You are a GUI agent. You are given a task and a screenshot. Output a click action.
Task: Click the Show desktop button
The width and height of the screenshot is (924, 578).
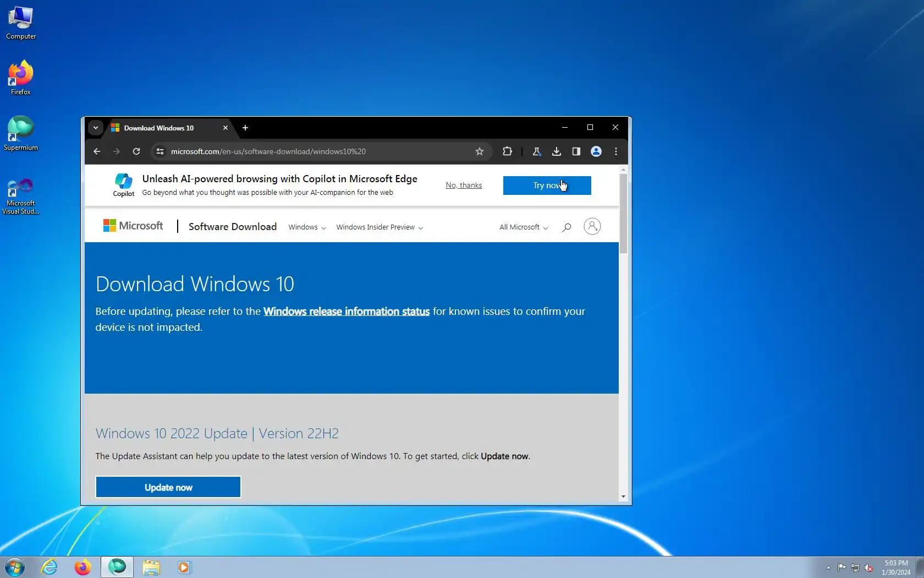(x=920, y=567)
